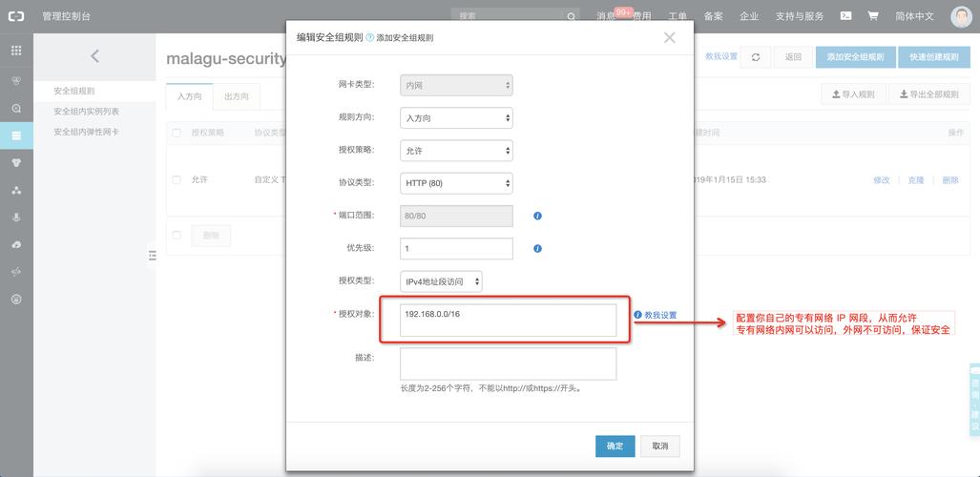Click the cloud shell terminal icon
Image resolution: width=980 pixels, height=477 pixels.
coord(845,16)
